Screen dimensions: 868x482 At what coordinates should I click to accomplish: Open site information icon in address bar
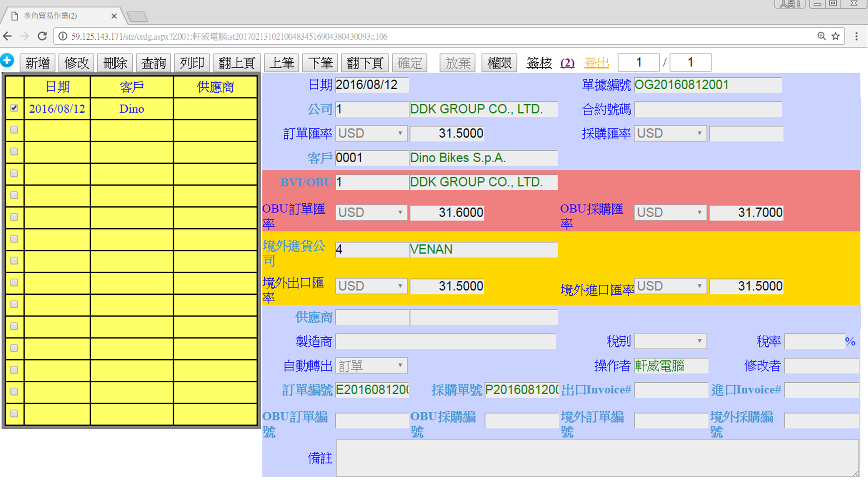coord(63,36)
